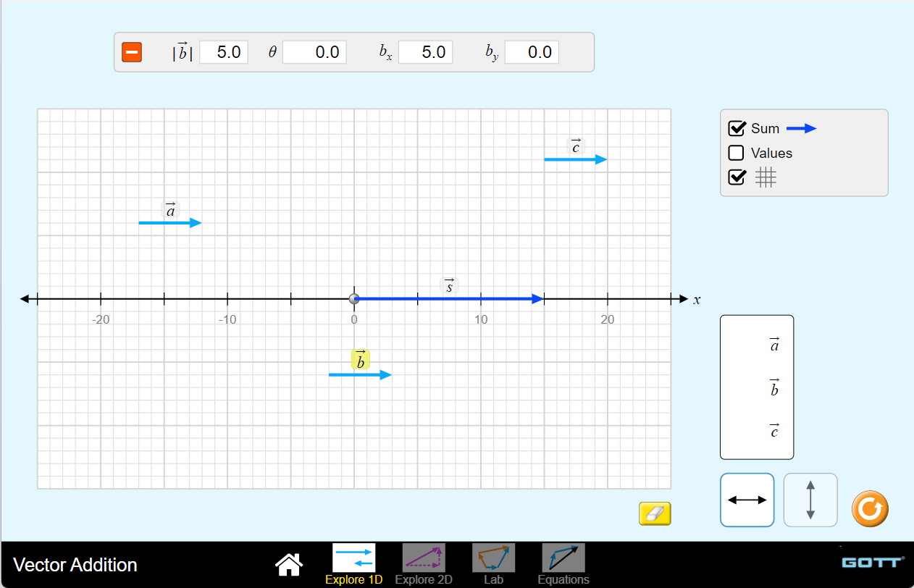The height and width of the screenshot is (588, 914).
Task: Uncheck the Sum checkbox
Action: click(x=737, y=129)
